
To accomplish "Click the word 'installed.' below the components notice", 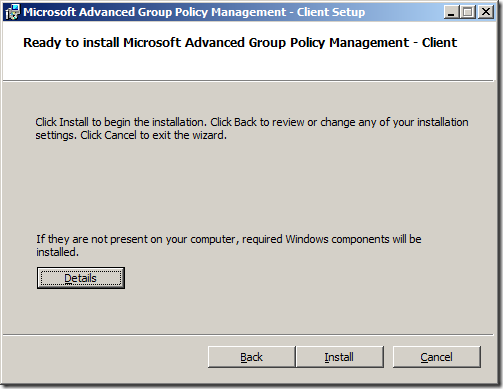I will (x=57, y=252).
